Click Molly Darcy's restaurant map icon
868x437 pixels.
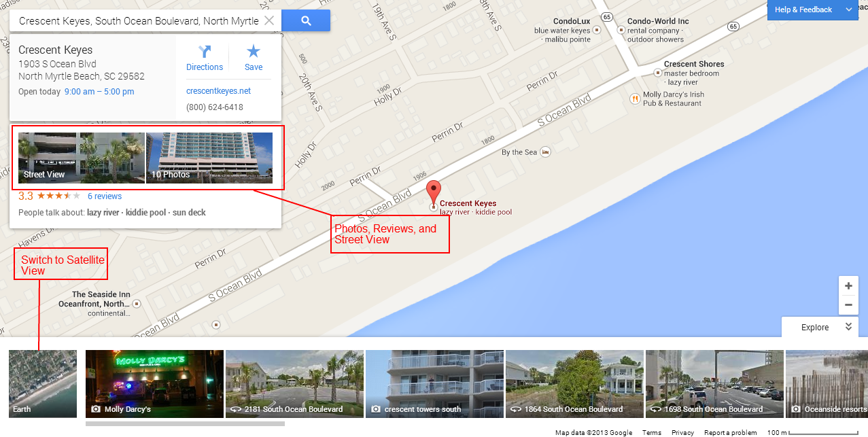click(635, 99)
